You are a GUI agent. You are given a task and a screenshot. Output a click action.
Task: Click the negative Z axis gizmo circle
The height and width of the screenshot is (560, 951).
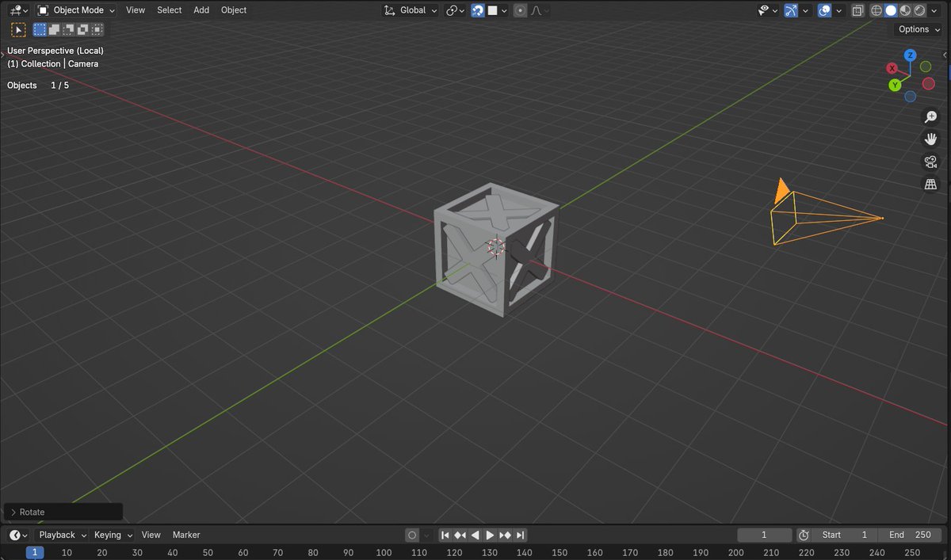point(910,97)
